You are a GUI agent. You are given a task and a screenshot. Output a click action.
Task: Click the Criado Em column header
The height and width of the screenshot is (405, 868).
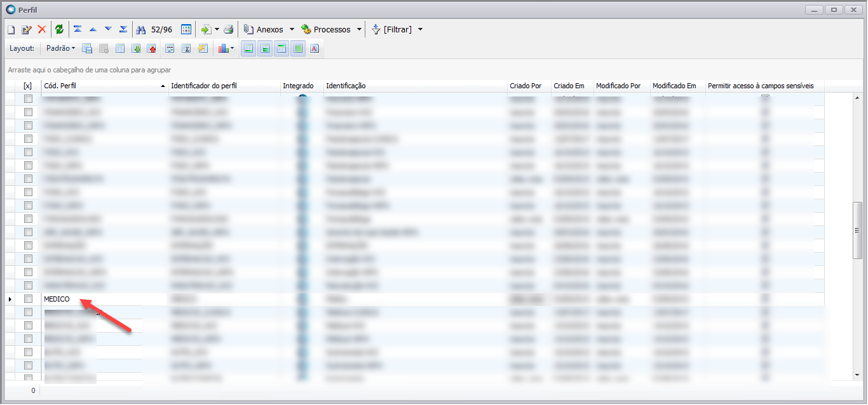tap(573, 86)
